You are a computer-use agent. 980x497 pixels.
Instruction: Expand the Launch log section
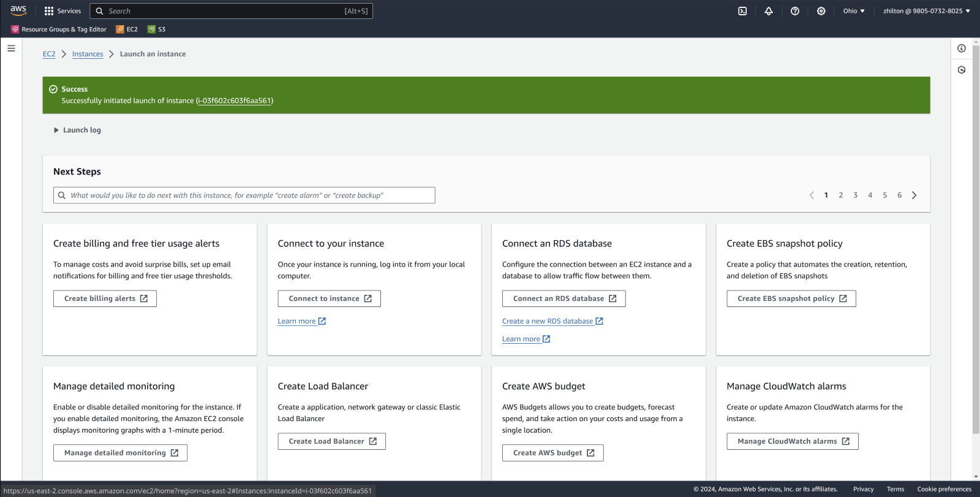coord(77,130)
